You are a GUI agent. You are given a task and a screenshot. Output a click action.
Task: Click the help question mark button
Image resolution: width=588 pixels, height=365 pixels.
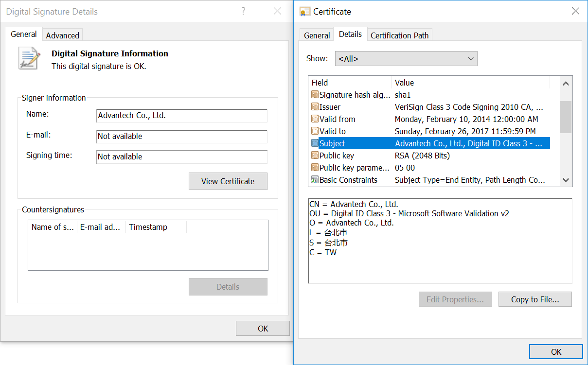click(x=244, y=11)
